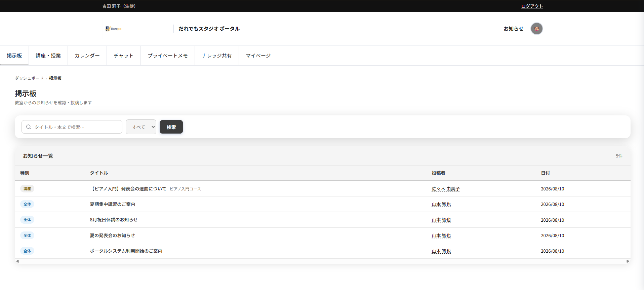Open 夏期集中講習のご案内 notice
This screenshot has height=290, width=644.
[113, 204]
